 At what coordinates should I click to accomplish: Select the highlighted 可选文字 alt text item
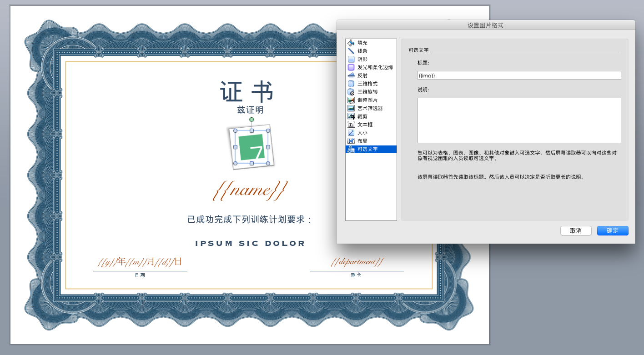pos(367,149)
